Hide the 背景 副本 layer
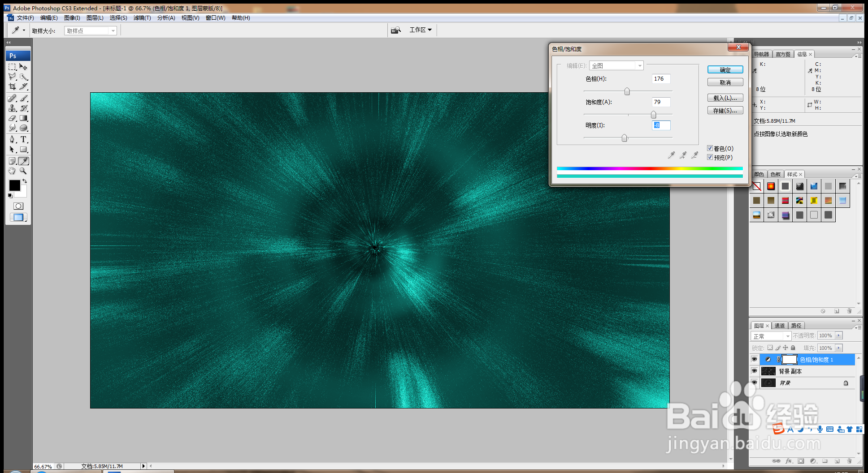The image size is (868, 473). pyautogui.click(x=755, y=371)
